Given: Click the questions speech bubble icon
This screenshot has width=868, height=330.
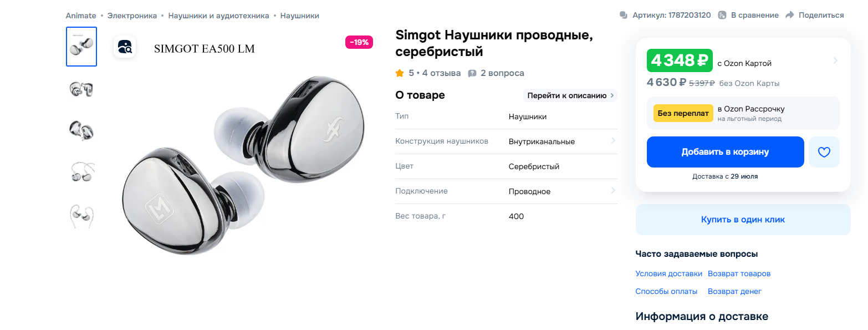Looking at the screenshot, I should click(x=472, y=73).
